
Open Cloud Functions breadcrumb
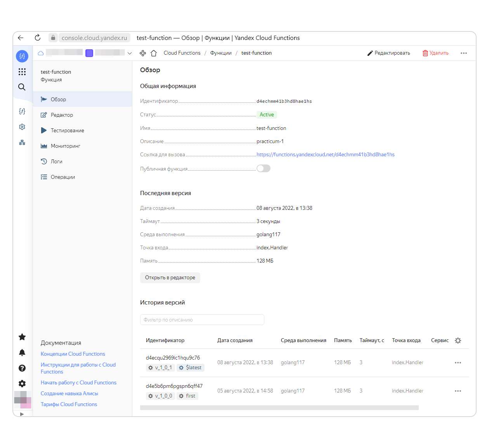tap(182, 53)
